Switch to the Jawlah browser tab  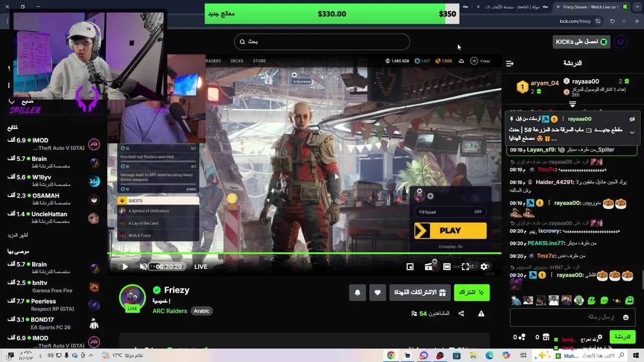(x=511, y=7)
